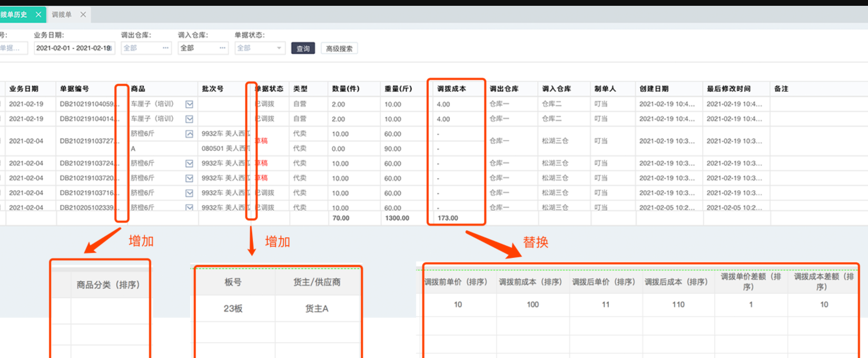
Task: Expand product rows for order DB210219104059
Action: pos(189,104)
